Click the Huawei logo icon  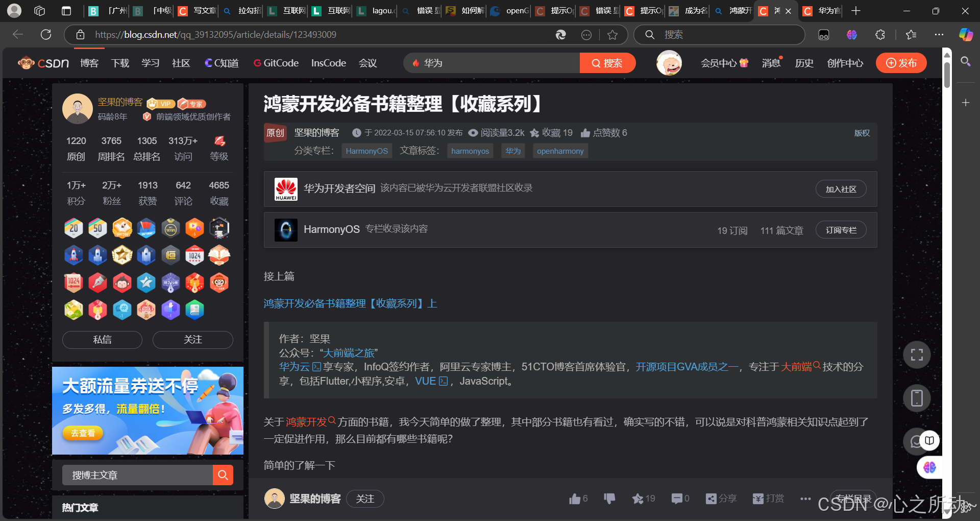pyautogui.click(x=286, y=189)
